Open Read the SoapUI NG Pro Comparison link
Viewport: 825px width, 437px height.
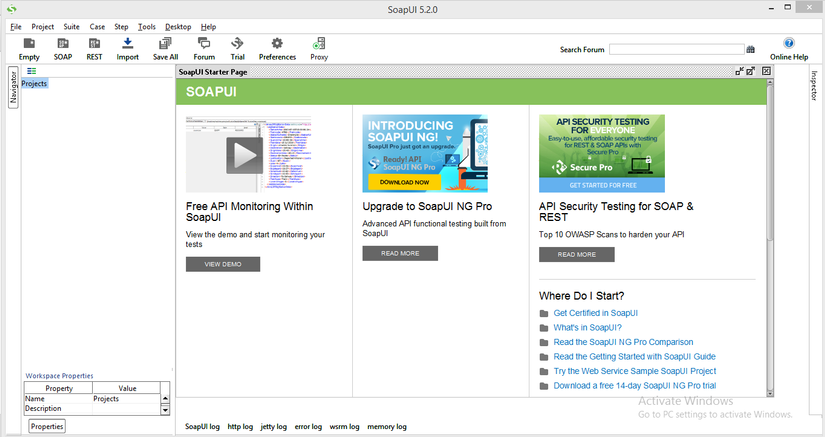pyautogui.click(x=623, y=342)
